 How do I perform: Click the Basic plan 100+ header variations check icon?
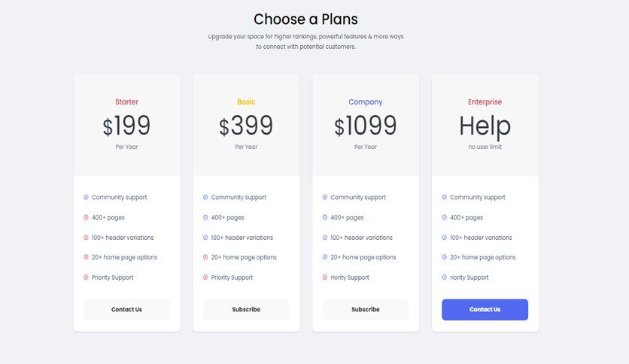click(205, 238)
